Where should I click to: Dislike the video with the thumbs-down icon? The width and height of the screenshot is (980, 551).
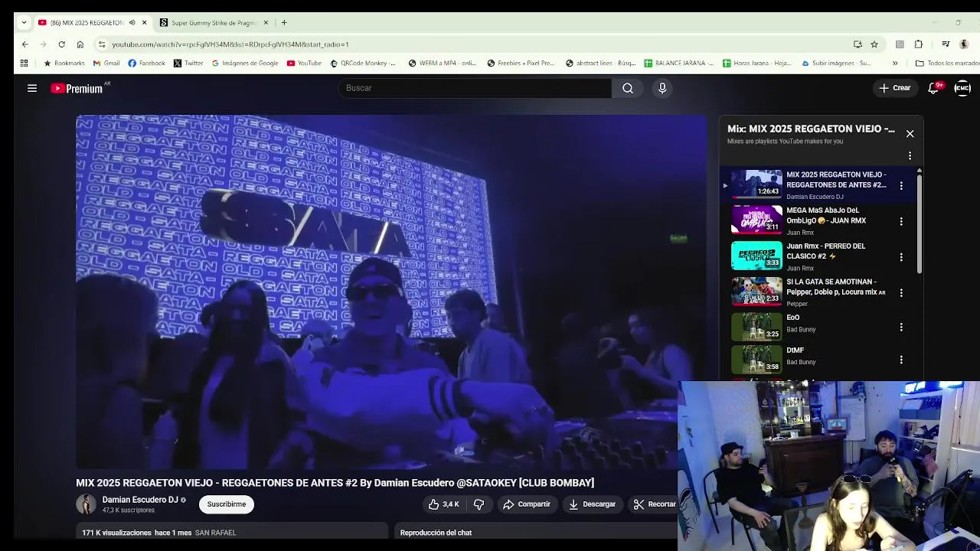(479, 504)
